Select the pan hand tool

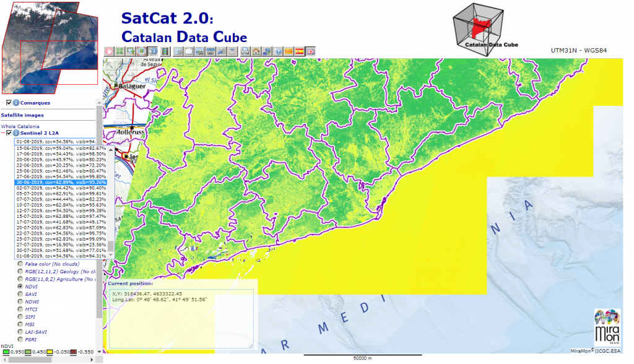coord(109,51)
